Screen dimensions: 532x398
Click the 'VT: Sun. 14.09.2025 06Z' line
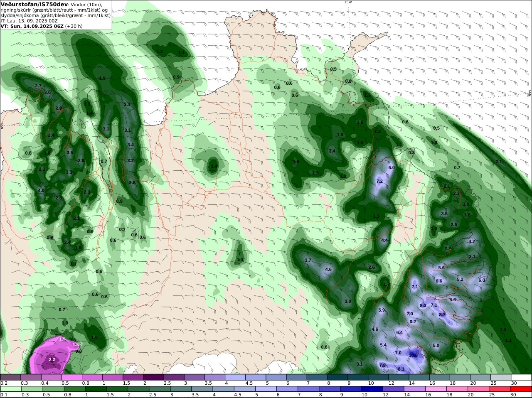click(x=32, y=26)
